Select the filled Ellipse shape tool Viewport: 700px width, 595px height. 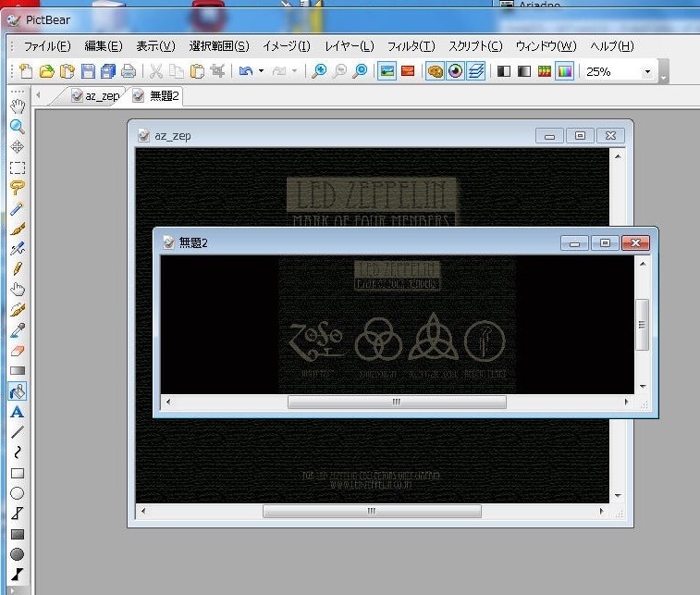tap(18, 554)
